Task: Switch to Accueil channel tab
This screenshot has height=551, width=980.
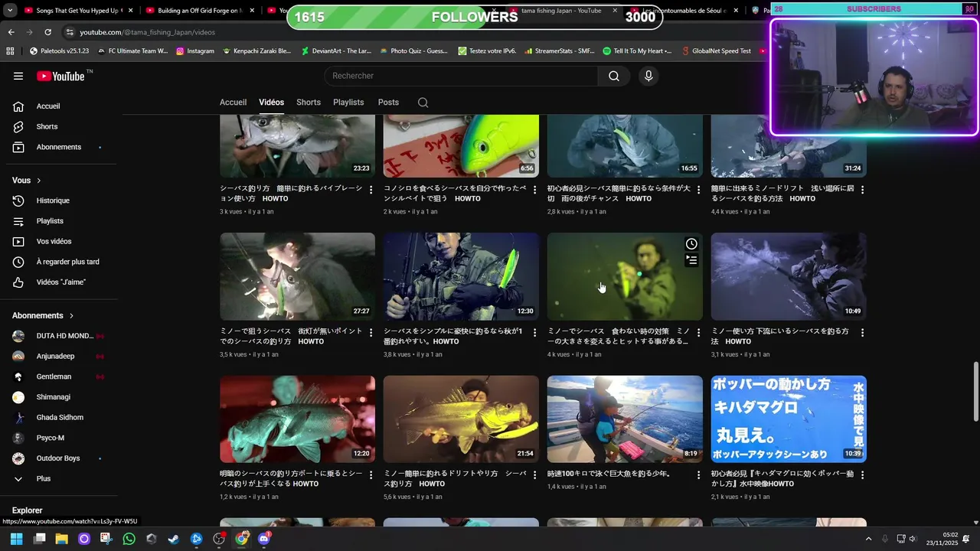Action: pos(233,103)
